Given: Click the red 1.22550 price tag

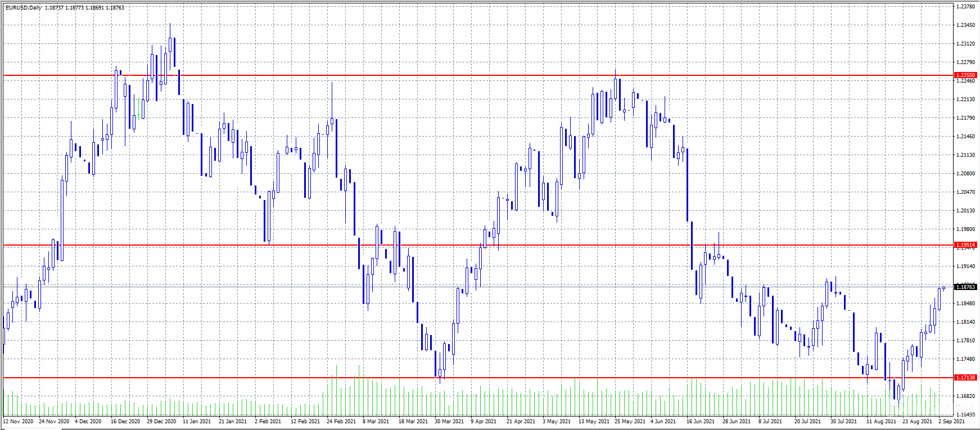Looking at the screenshot, I should point(965,75).
